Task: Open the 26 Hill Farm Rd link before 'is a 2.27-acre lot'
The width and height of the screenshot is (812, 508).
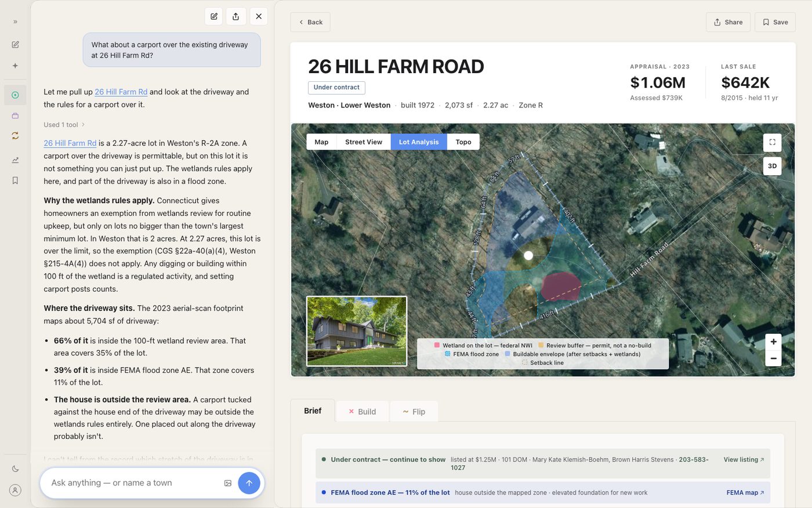Action: coord(70,143)
